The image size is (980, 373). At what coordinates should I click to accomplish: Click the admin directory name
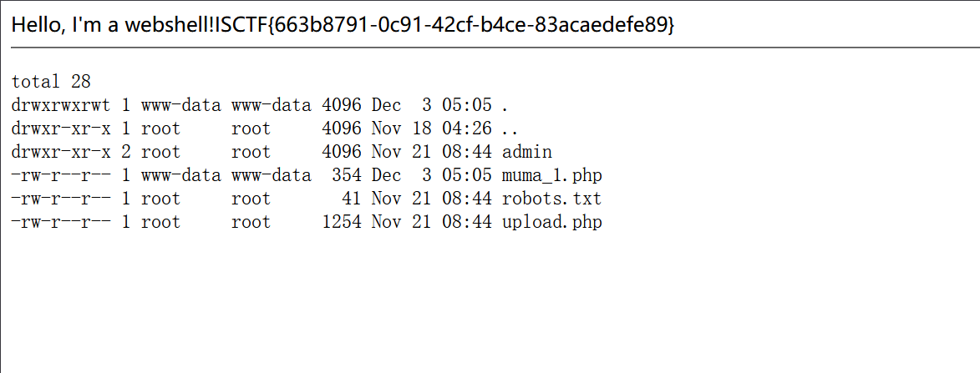pos(527,152)
